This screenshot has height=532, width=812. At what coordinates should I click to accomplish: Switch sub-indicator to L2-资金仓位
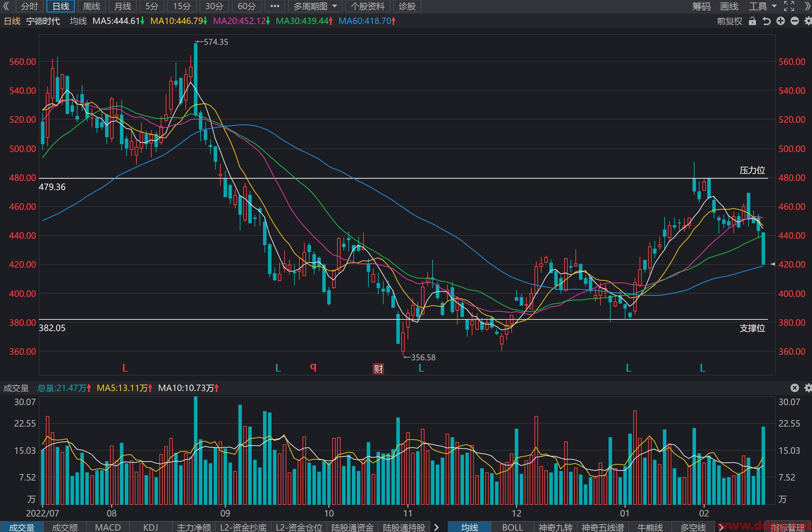tap(299, 527)
